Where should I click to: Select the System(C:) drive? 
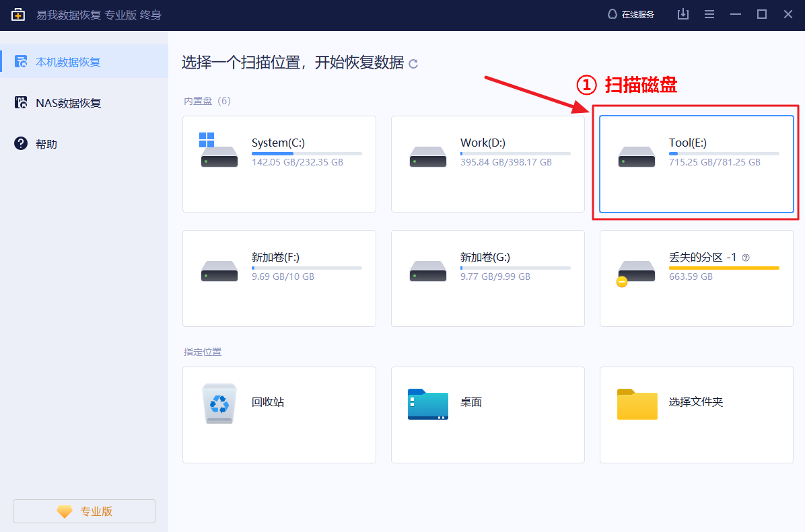point(279,164)
